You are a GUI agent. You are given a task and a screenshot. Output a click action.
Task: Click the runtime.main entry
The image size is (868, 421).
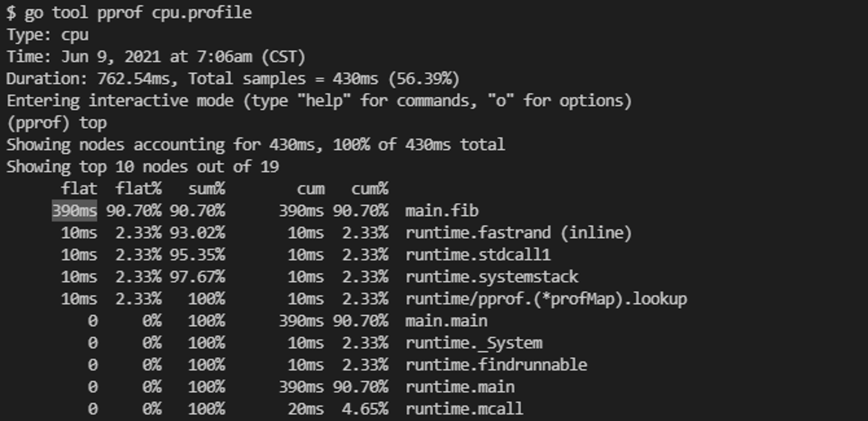[460, 387]
